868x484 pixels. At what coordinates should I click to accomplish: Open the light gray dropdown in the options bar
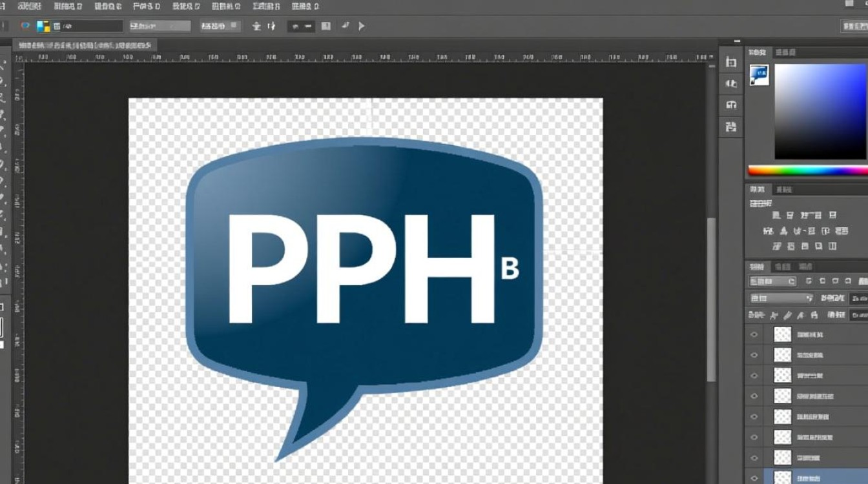pos(160,26)
